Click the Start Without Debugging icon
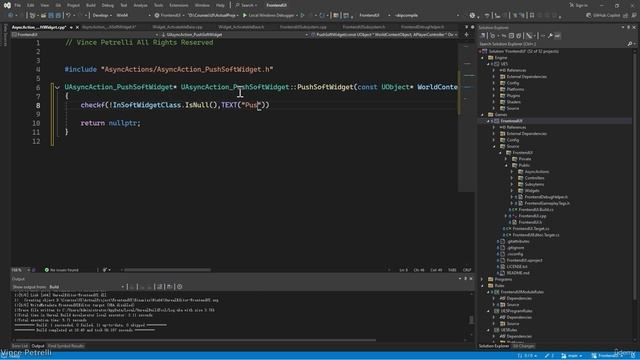 (302, 15)
